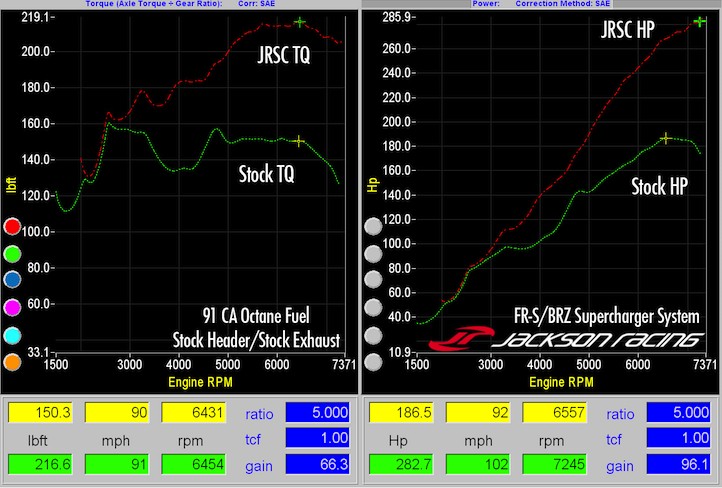722x488 pixels.
Task: Click the torque tcf field showing 1.00
Action: (318, 438)
